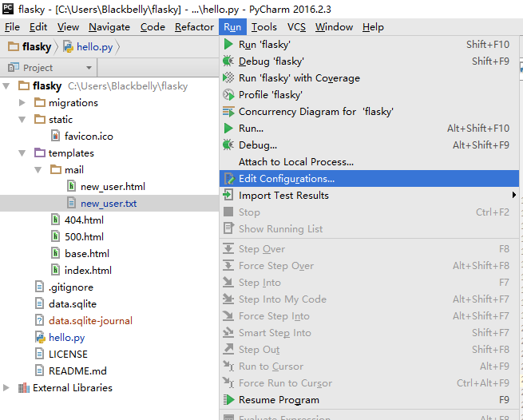The width and height of the screenshot is (523, 420).
Task: Open the Refactor menu
Action: (194, 27)
